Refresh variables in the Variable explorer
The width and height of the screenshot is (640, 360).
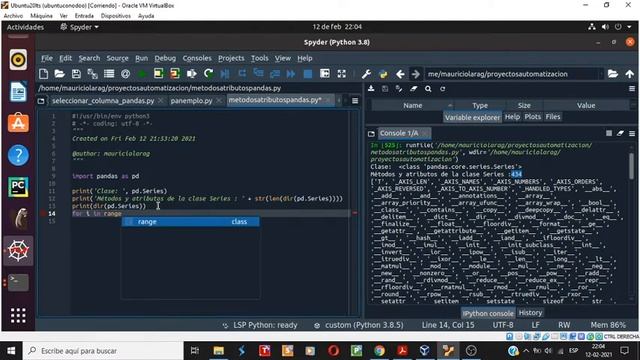point(442,89)
